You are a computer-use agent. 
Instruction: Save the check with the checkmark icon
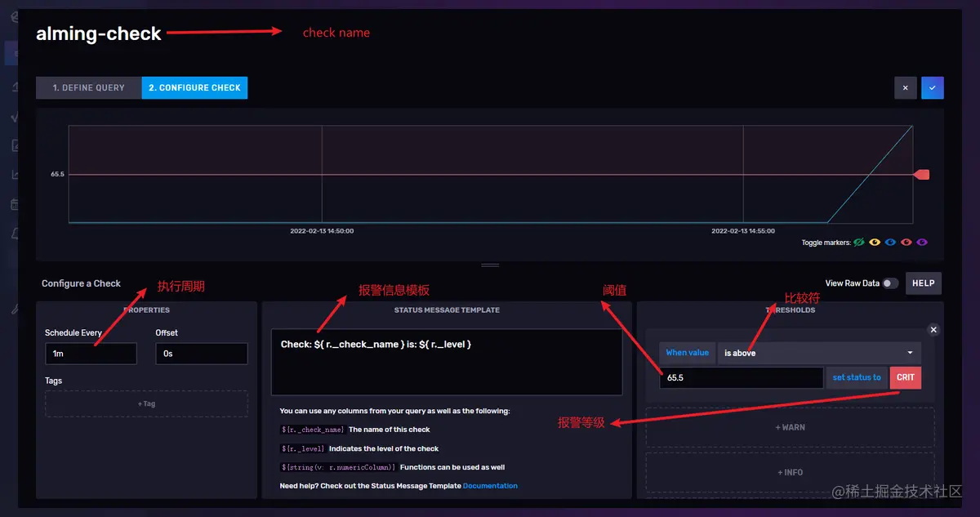pos(933,87)
